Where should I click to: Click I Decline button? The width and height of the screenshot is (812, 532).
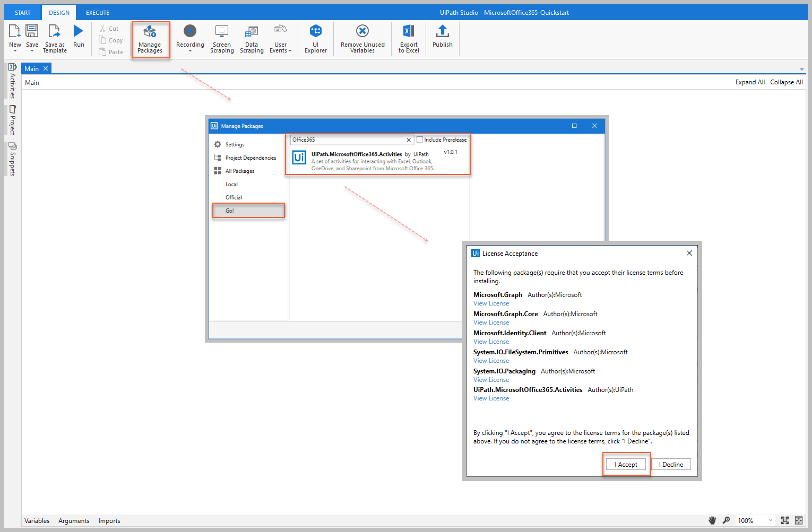click(671, 464)
